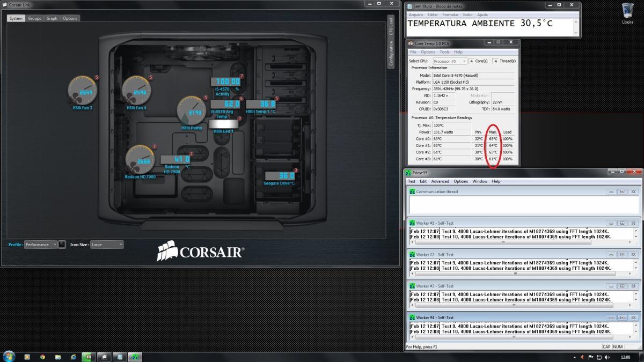Open the Icon Size Large dropdown
Image resolution: width=644 pixels, height=362 pixels.
point(107,245)
